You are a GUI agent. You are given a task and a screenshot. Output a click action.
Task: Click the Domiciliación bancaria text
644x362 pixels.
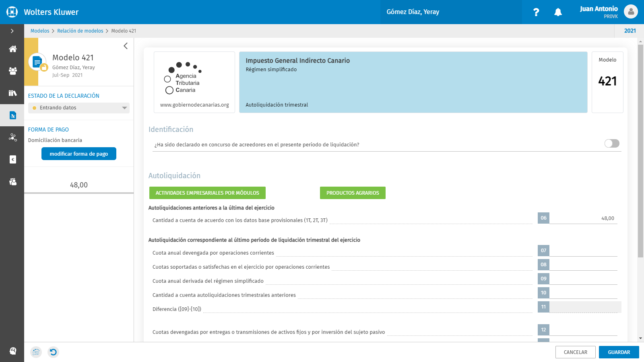click(55, 140)
